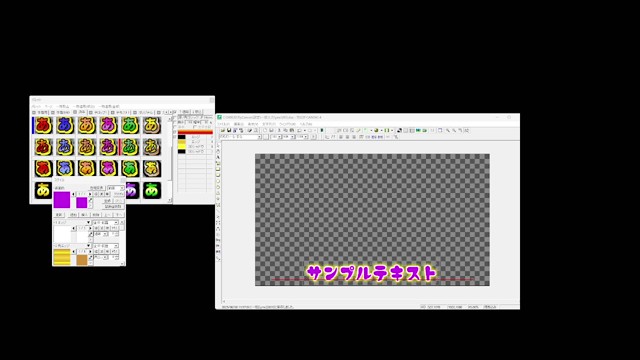The image size is (640, 360).
Task: Click the large purple fill color swatch
Action: [x=62, y=200]
